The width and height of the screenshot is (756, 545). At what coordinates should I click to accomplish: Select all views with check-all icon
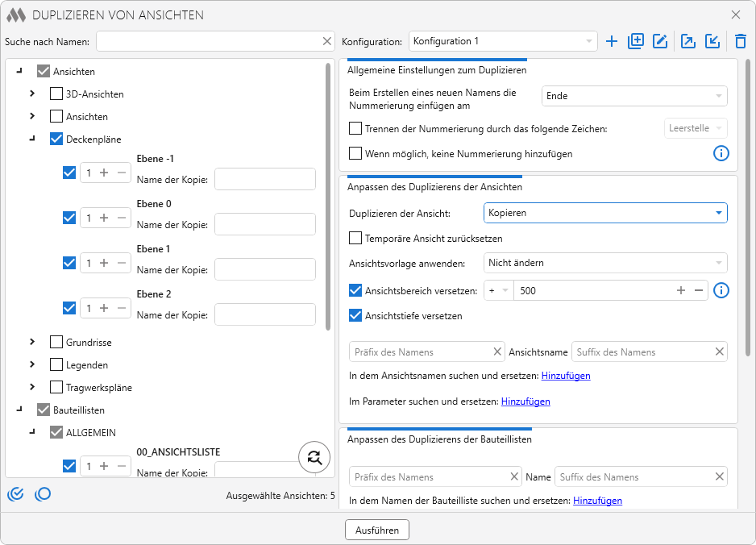click(15, 494)
